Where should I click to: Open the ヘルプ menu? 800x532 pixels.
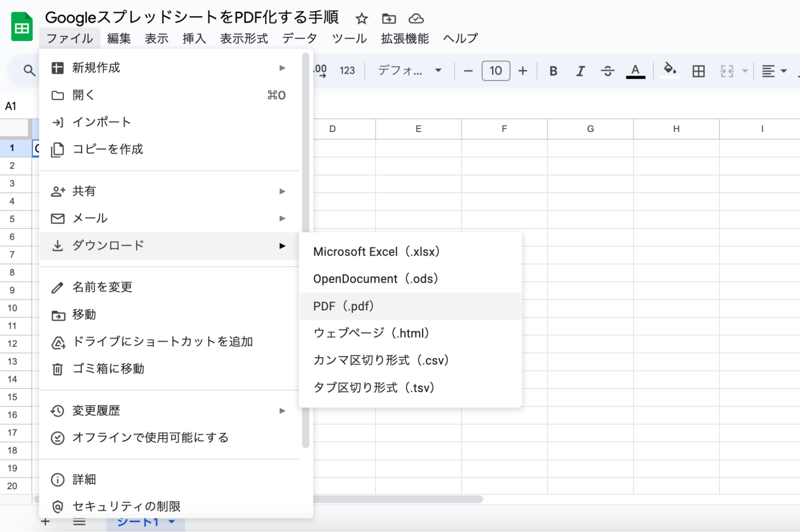[459, 38]
